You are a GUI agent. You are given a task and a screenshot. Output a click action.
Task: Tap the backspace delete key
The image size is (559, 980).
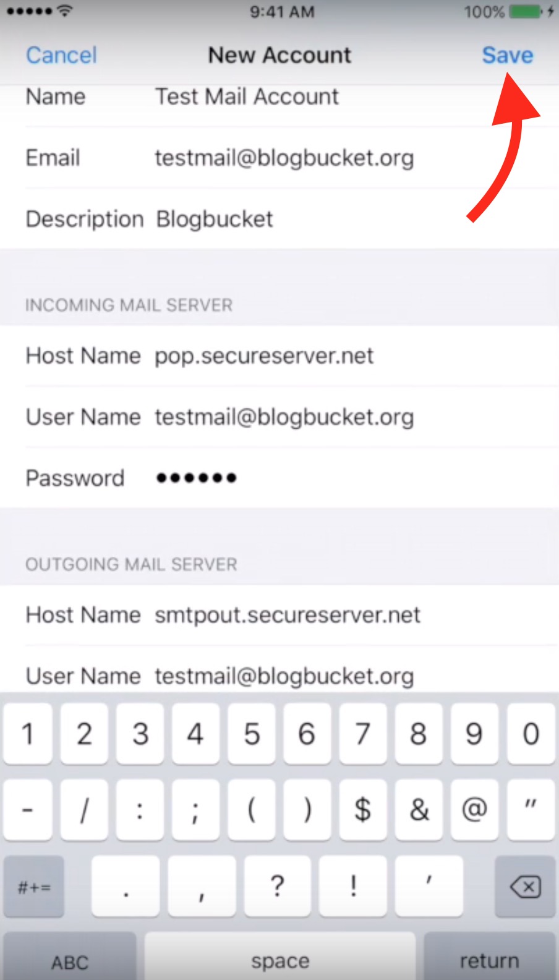(525, 887)
